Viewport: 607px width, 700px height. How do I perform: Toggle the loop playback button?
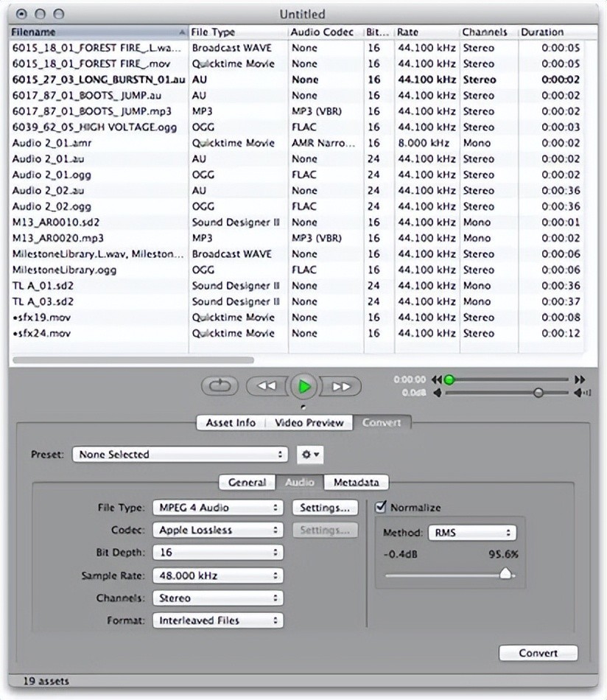[x=220, y=386]
